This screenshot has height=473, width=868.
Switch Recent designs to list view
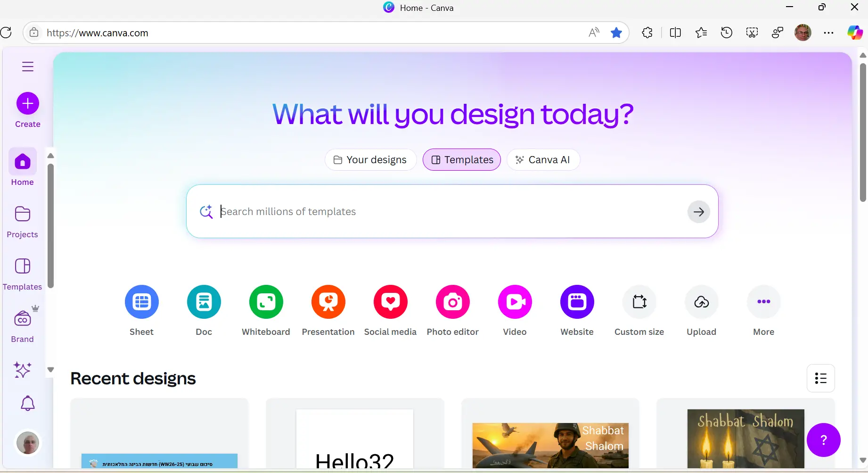(821, 378)
